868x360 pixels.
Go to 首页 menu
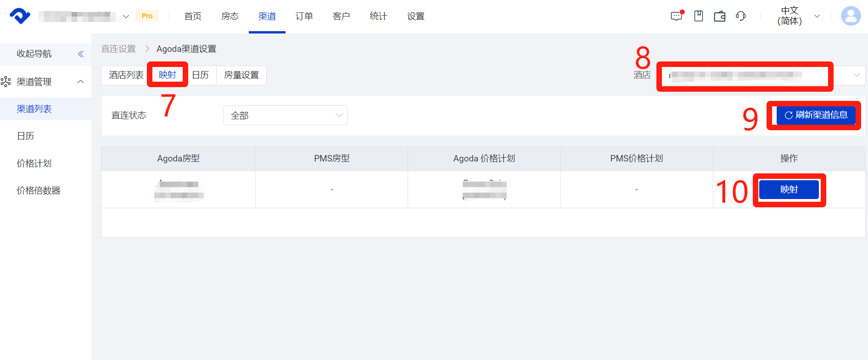click(193, 17)
